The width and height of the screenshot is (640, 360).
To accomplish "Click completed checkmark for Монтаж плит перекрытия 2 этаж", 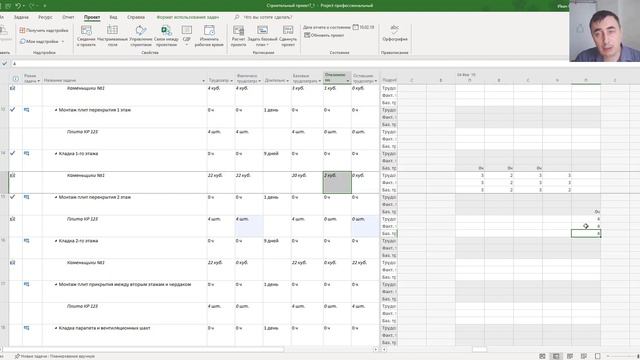I will pos(13,197).
